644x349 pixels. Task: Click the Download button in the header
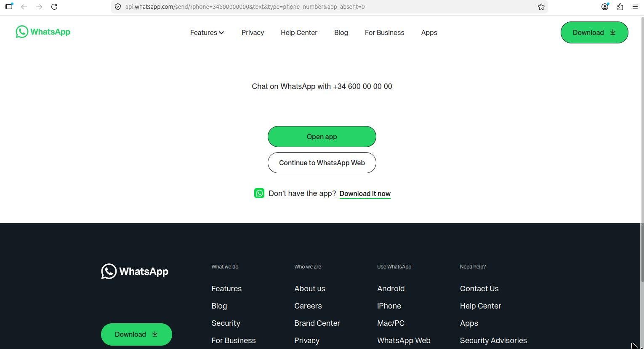(594, 32)
